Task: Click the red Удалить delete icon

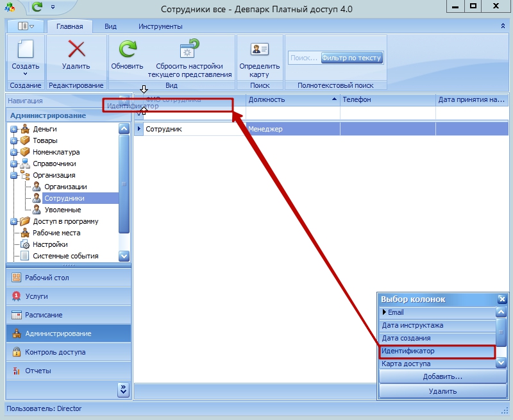Action: point(76,49)
